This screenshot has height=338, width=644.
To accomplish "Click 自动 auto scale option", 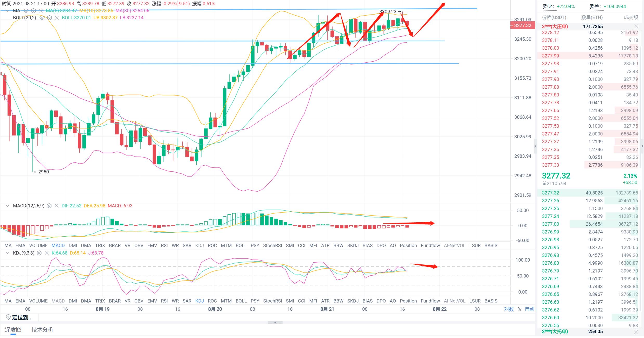I will pyautogui.click(x=529, y=309).
